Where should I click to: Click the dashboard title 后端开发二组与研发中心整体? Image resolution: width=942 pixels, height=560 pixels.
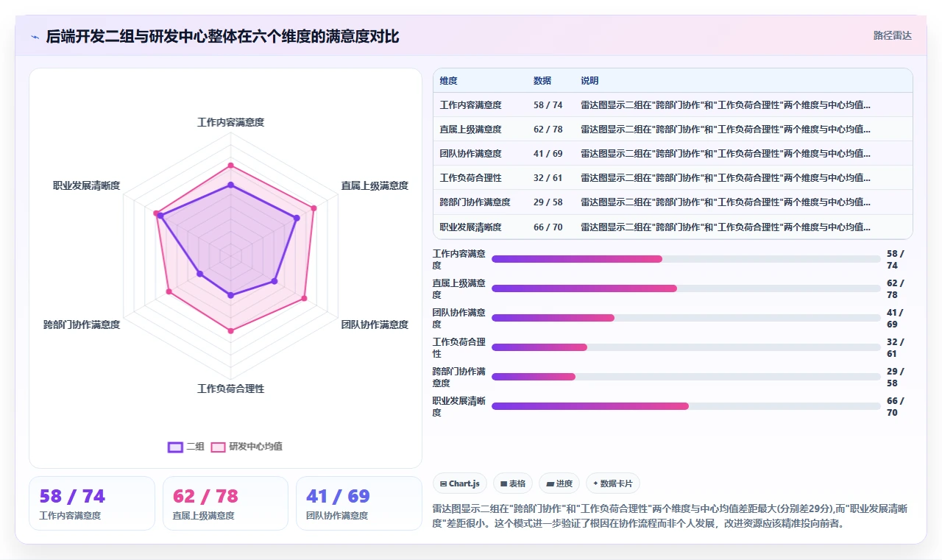(x=222, y=36)
